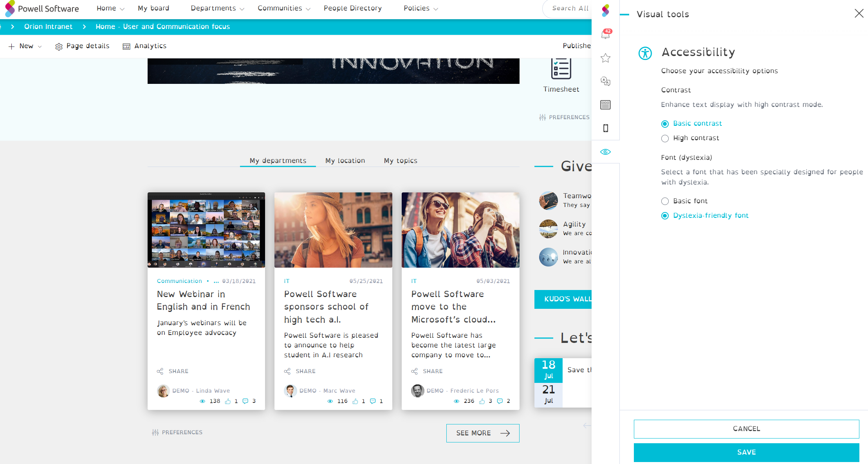The width and height of the screenshot is (868, 464).
Task: Open comments on high tech a.I. article
Action: point(373,401)
